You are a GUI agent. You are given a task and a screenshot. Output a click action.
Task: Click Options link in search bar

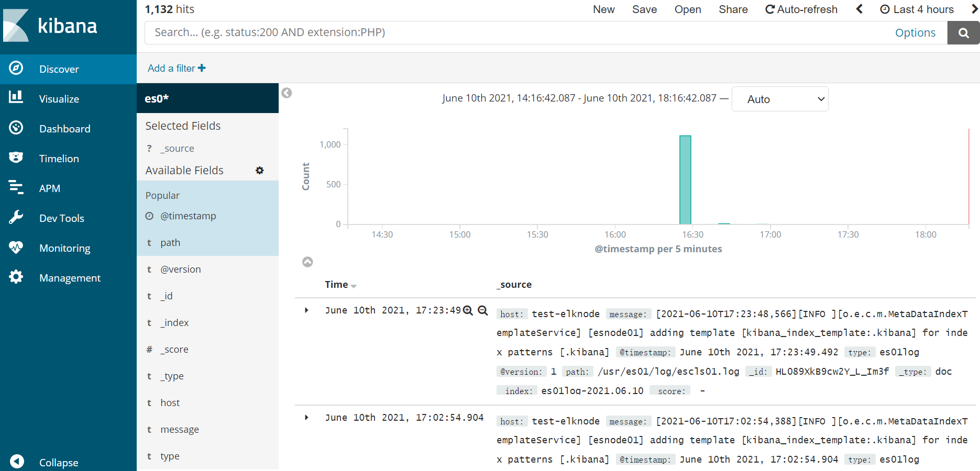pos(915,33)
